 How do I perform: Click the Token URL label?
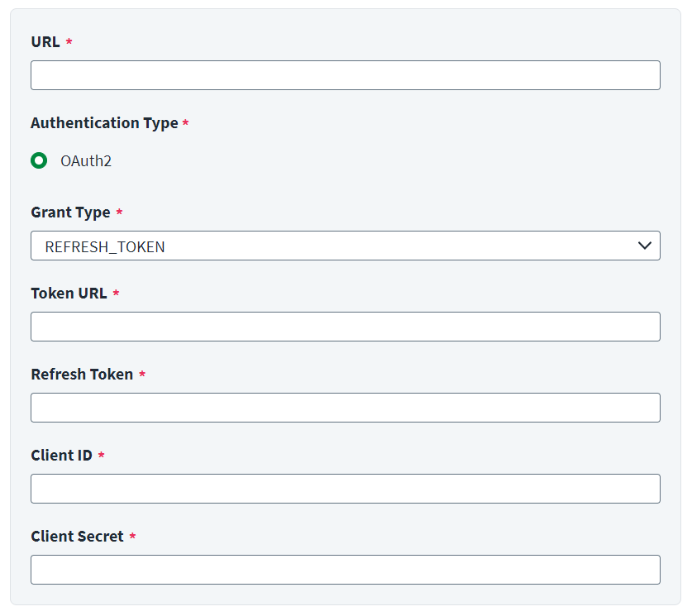tap(69, 294)
